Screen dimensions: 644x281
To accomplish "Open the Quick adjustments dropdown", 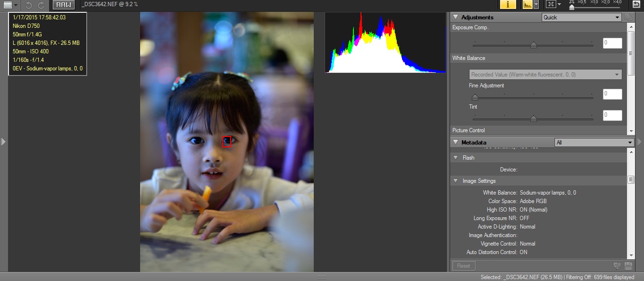I will (581, 17).
